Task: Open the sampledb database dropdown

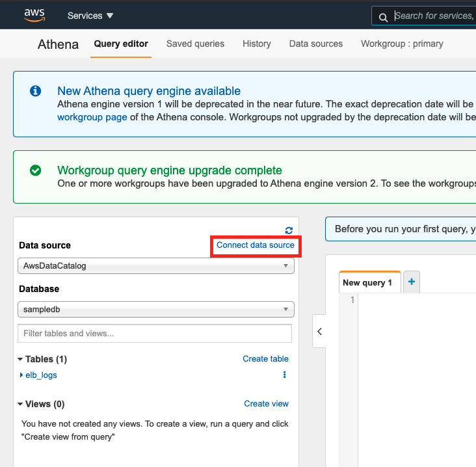Action: click(155, 310)
